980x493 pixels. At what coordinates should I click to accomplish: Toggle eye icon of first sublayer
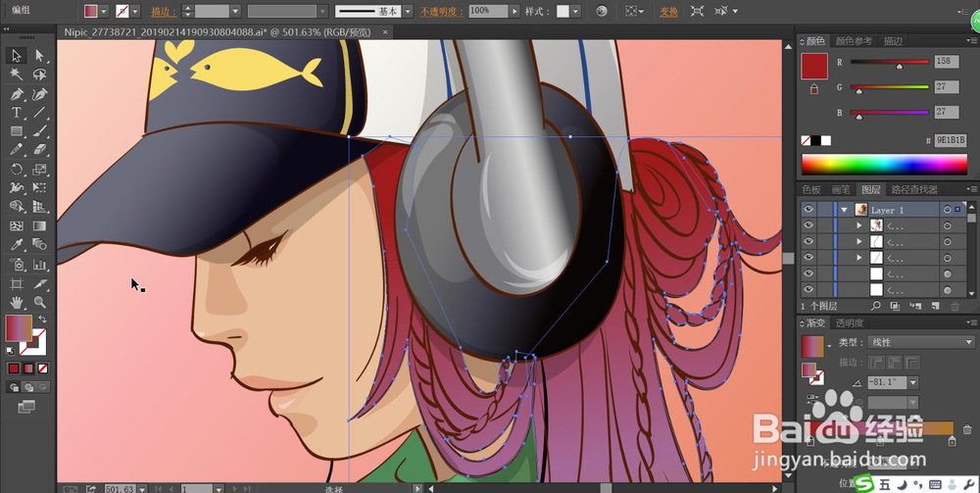click(808, 225)
